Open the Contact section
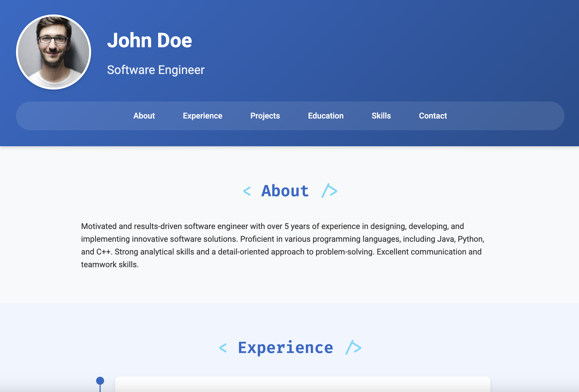Image resolution: width=579 pixels, height=392 pixels. (x=433, y=116)
